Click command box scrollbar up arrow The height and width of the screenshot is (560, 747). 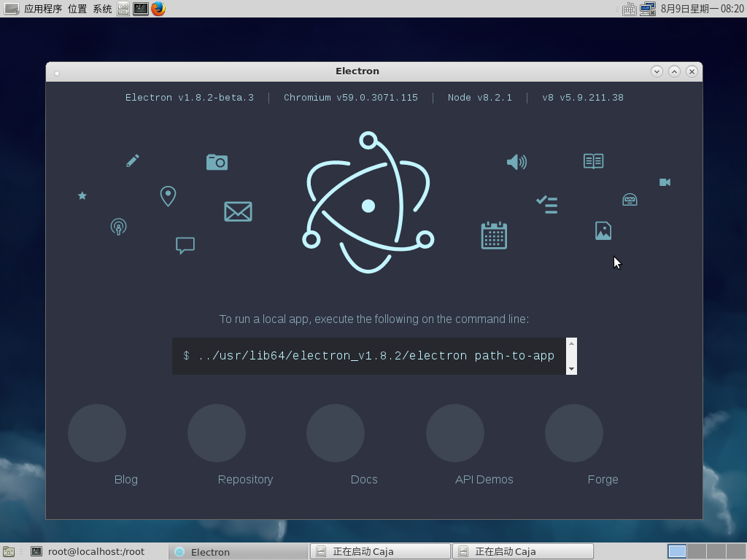(x=571, y=343)
